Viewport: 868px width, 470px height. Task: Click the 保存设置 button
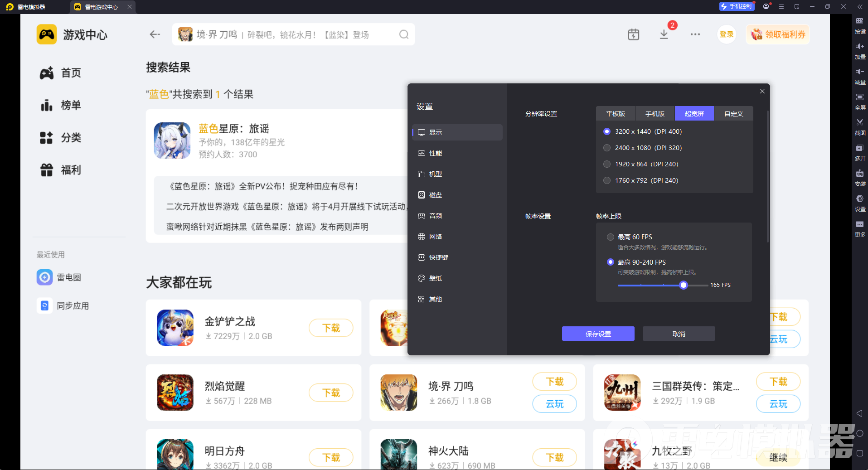[x=598, y=334]
